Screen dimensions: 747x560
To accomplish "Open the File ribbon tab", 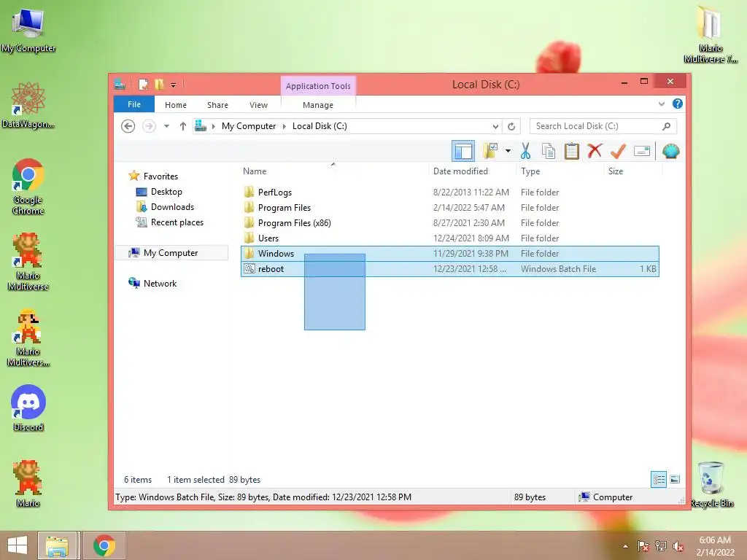I will point(134,104).
